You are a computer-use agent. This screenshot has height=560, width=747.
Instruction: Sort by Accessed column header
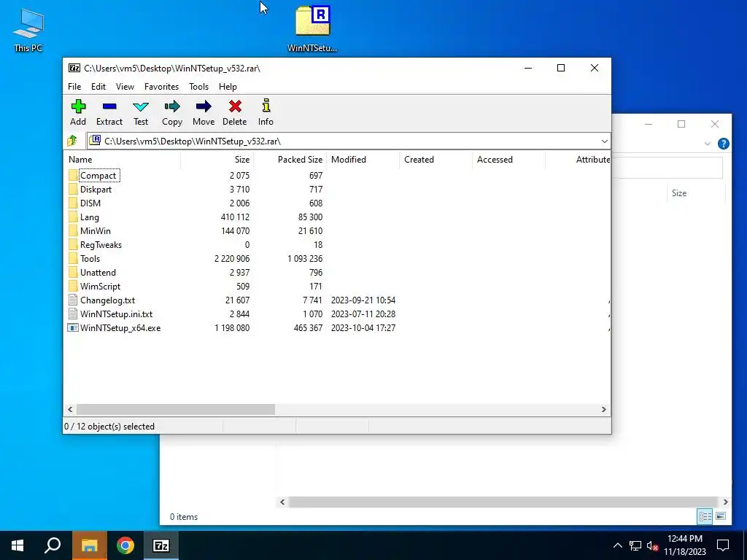[508, 160]
